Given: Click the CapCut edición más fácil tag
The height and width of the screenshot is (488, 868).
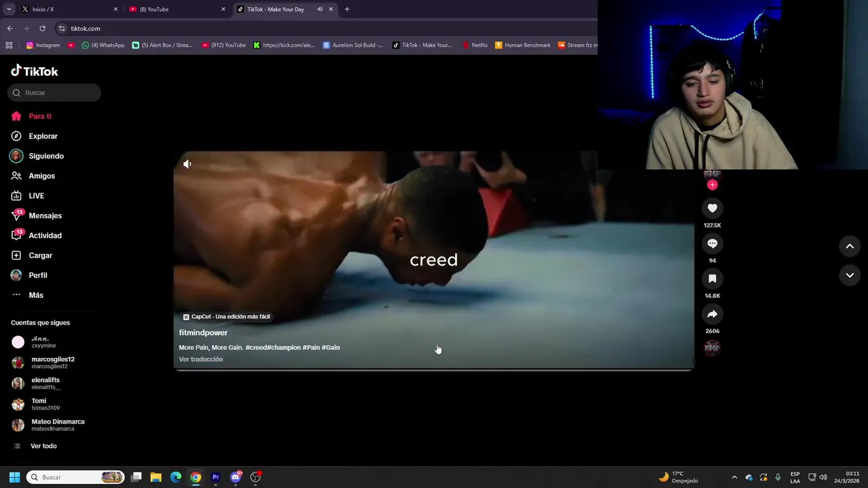Looking at the screenshot, I should coord(226,317).
